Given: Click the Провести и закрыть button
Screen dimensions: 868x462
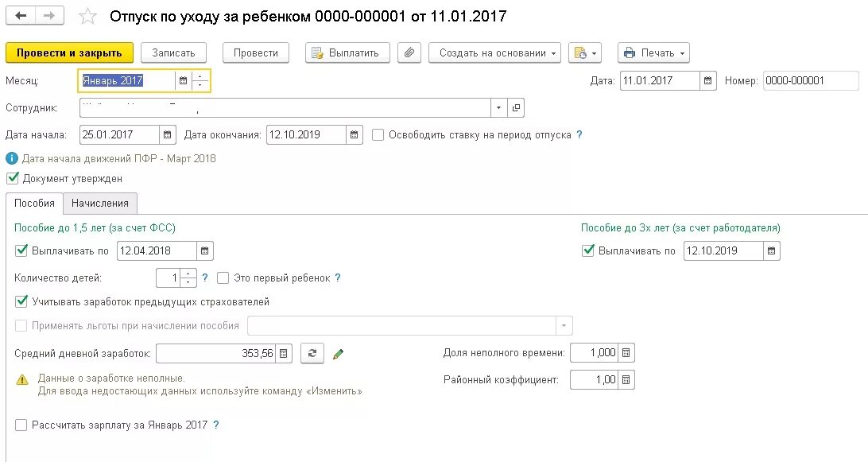Looking at the screenshot, I should 69,52.
